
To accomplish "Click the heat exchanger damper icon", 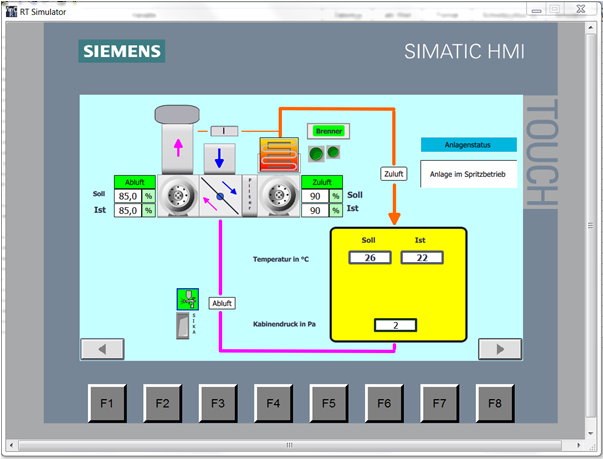I will pyautogui.click(x=220, y=196).
